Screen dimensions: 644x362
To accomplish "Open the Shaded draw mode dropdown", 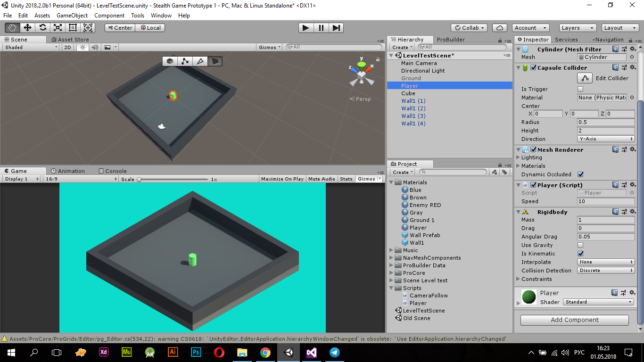I will (31, 47).
